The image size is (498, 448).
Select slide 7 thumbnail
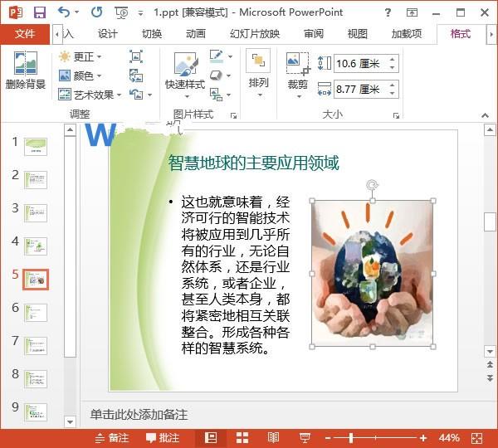coord(36,346)
